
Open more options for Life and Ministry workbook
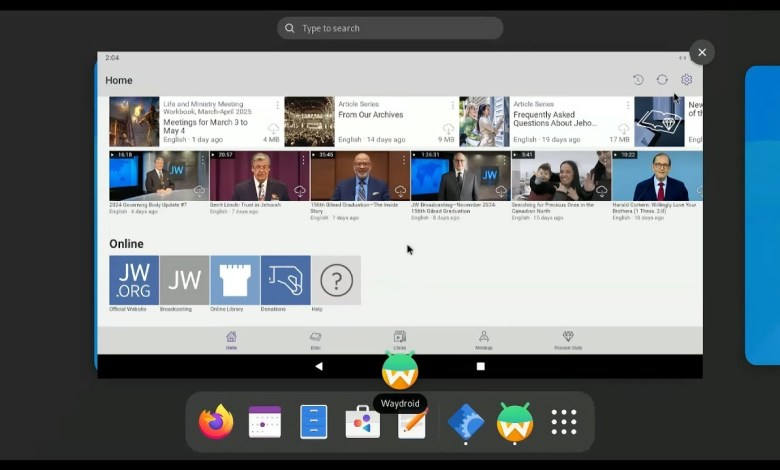(277, 105)
